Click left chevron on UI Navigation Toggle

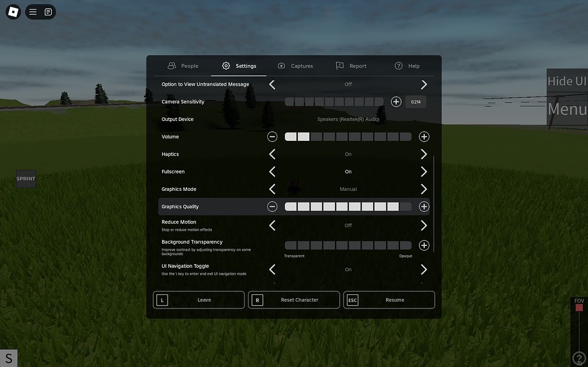point(272,269)
